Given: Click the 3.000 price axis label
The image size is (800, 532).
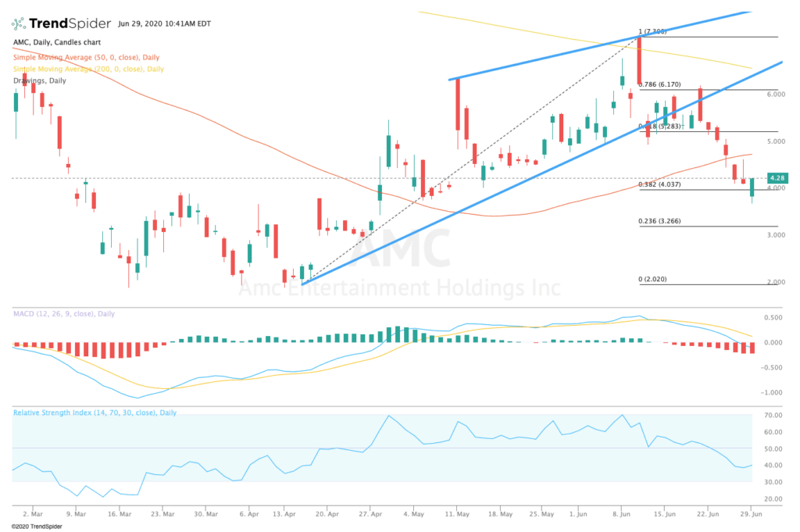Looking at the screenshot, I should click(x=776, y=235).
